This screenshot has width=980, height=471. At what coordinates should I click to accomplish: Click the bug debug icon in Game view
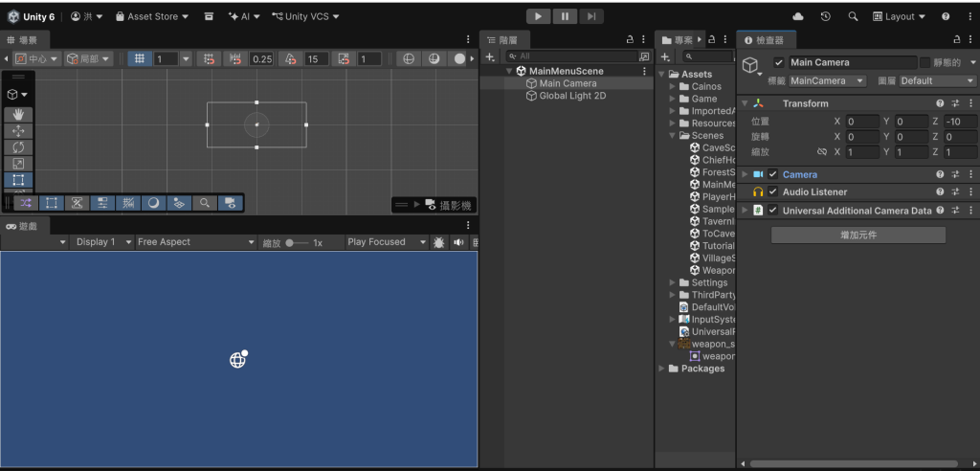[x=438, y=242]
